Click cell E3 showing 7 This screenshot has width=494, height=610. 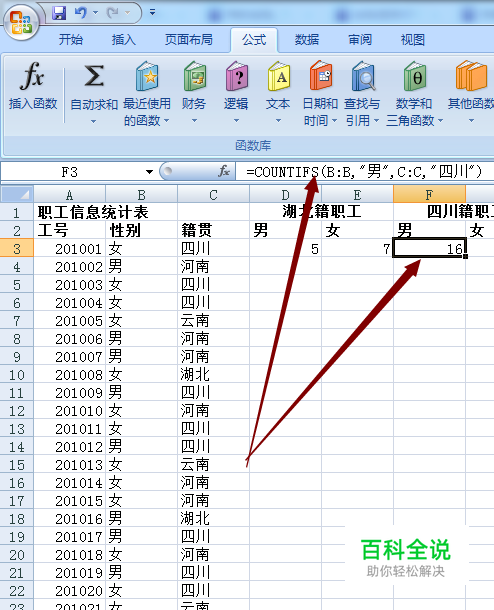[x=357, y=249]
